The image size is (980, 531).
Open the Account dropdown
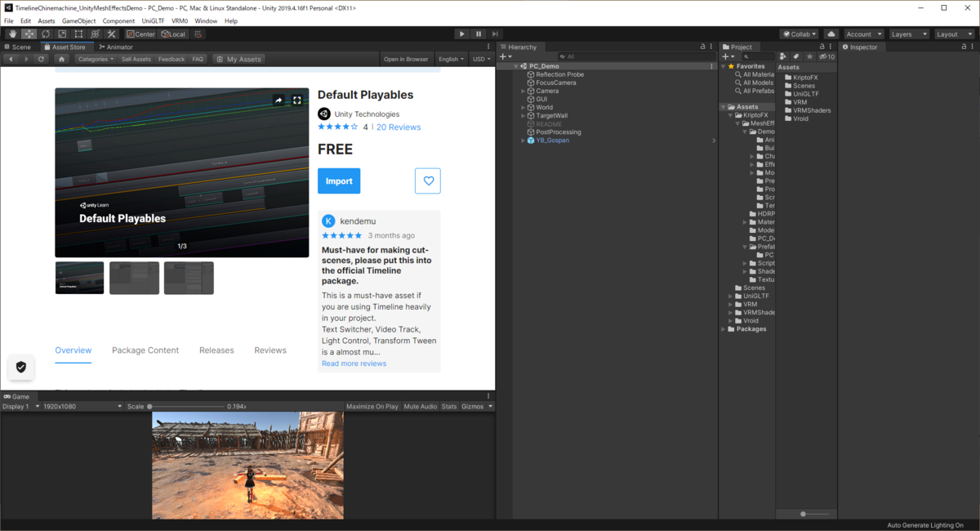863,34
